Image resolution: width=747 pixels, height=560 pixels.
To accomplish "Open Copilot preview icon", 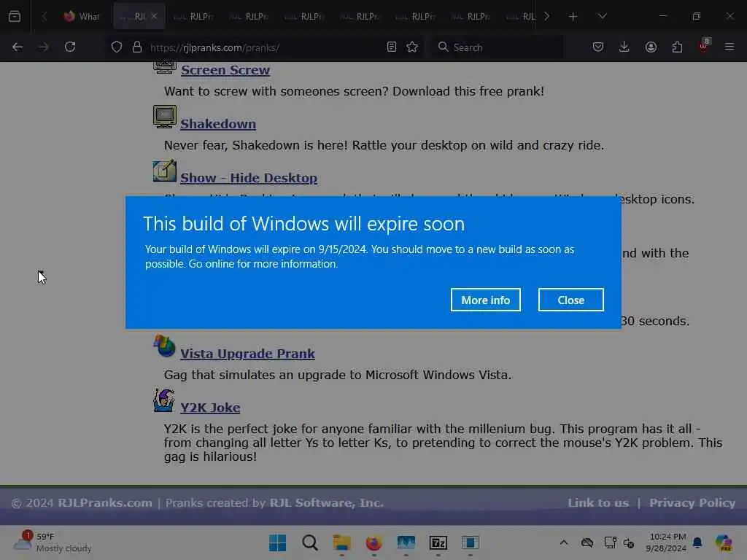I will [x=724, y=542].
